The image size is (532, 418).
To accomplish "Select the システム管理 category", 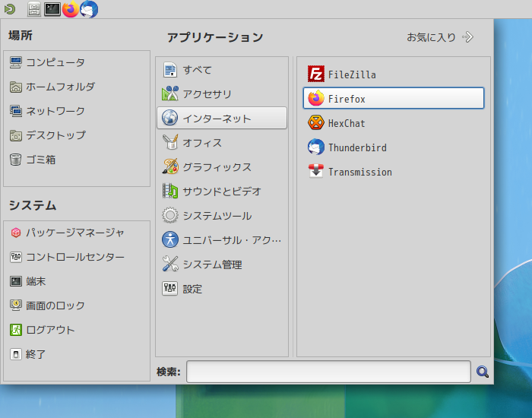I will [222, 264].
